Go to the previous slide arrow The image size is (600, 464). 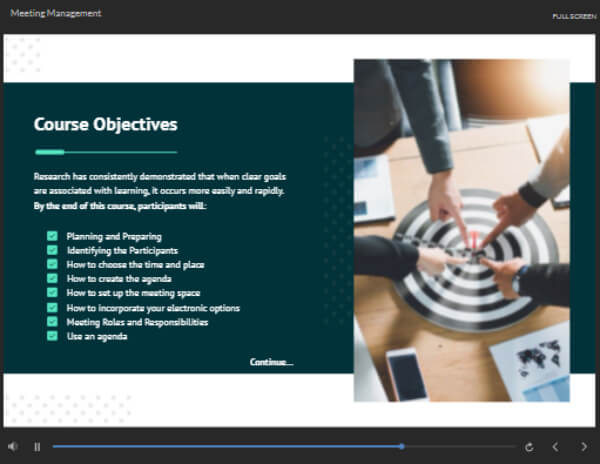coord(556,447)
